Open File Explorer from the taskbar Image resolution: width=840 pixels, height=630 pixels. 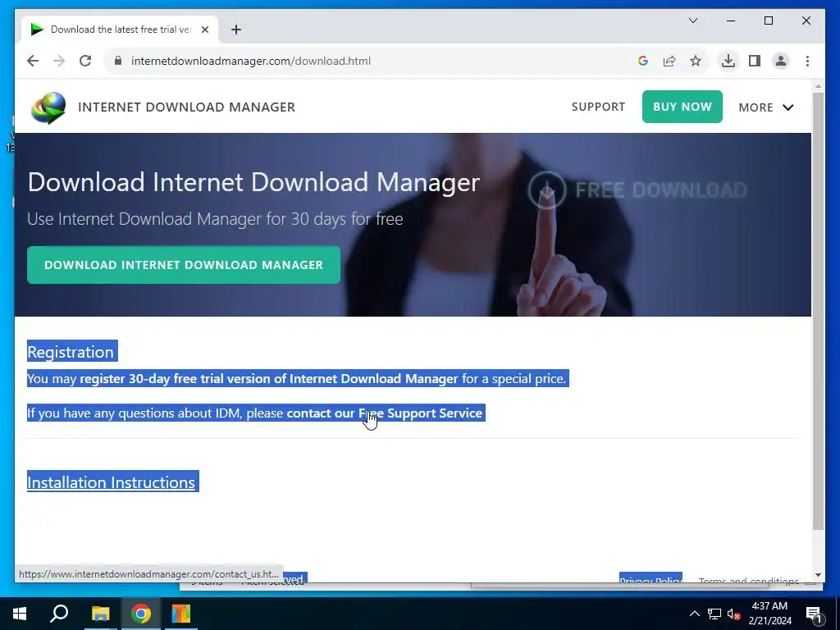coord(100,614)
